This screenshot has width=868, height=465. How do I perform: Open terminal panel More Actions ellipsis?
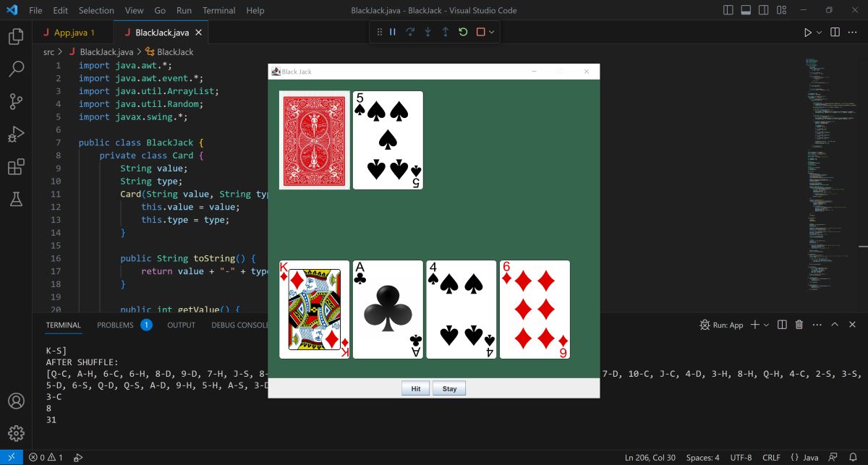(x=817, y=325)
